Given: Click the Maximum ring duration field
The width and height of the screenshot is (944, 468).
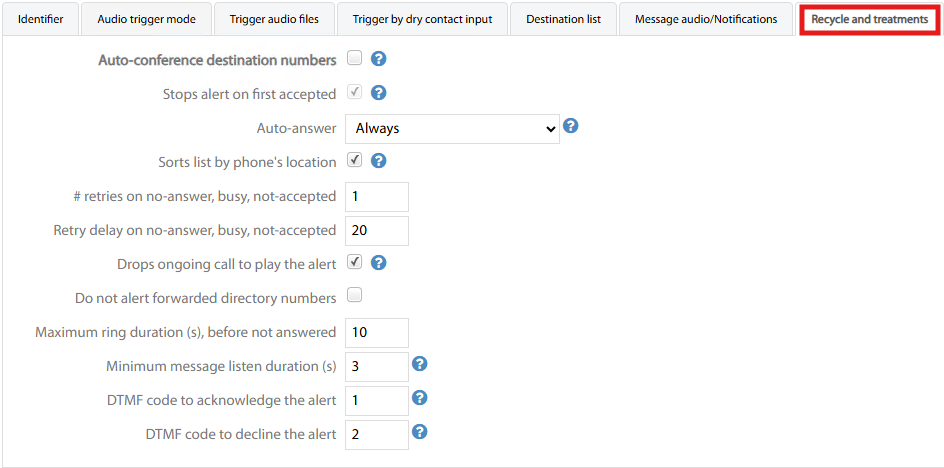Looking at the screenshot, I should [377, 332].
